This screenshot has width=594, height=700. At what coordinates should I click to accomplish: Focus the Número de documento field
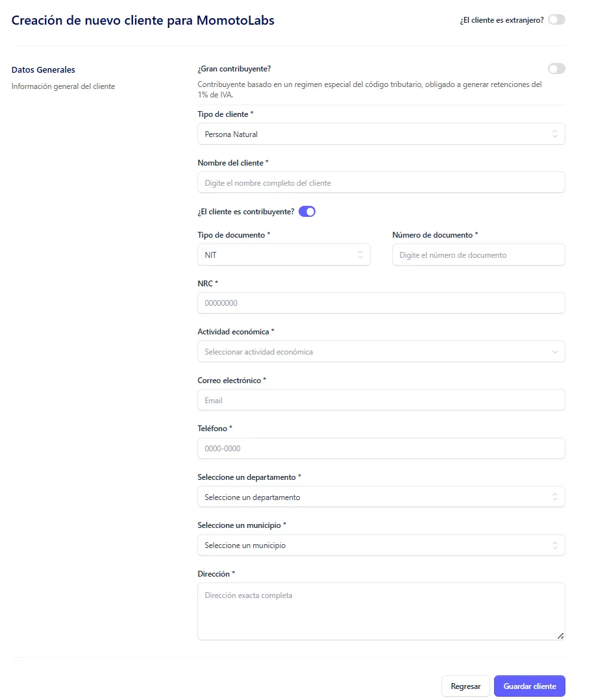(x=478, y=255)
